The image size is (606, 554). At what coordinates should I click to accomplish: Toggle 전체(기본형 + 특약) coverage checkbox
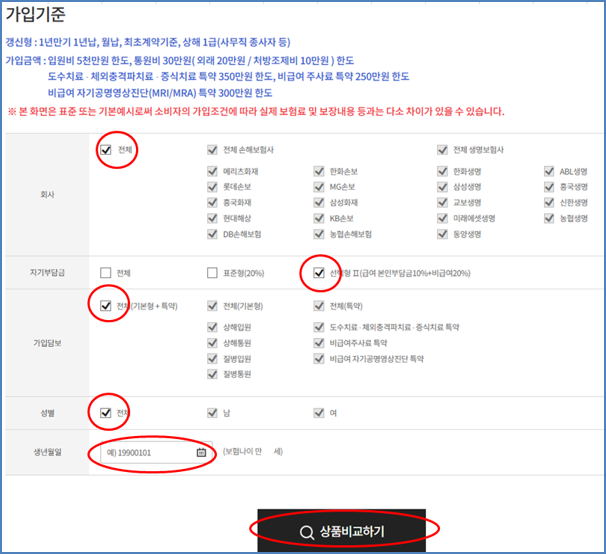(106, 306)
